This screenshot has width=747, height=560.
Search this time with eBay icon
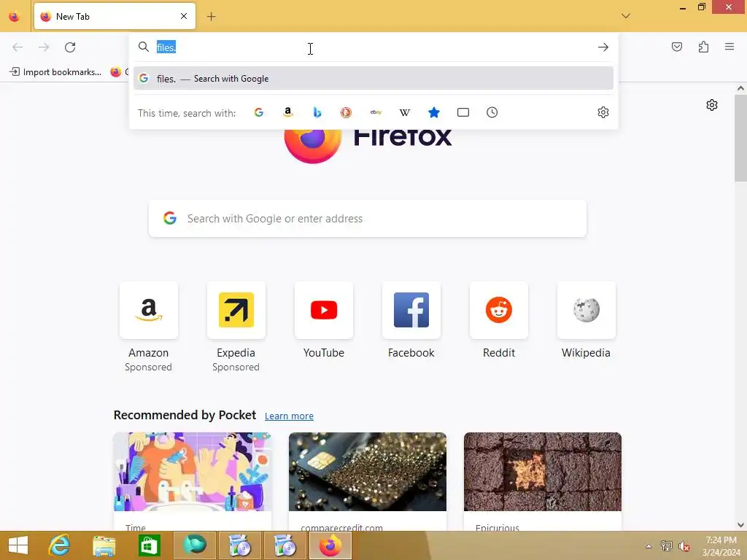pos(376,112)
